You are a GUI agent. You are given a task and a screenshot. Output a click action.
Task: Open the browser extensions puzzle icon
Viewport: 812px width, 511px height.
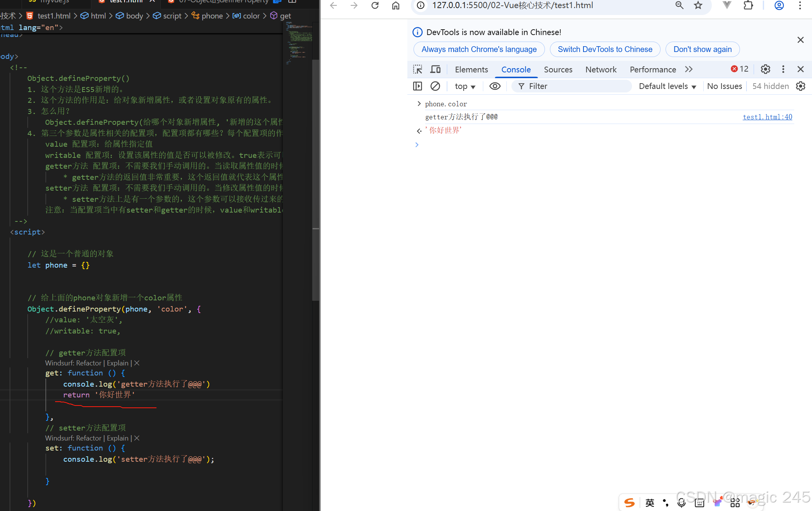[x=748, y=5]
